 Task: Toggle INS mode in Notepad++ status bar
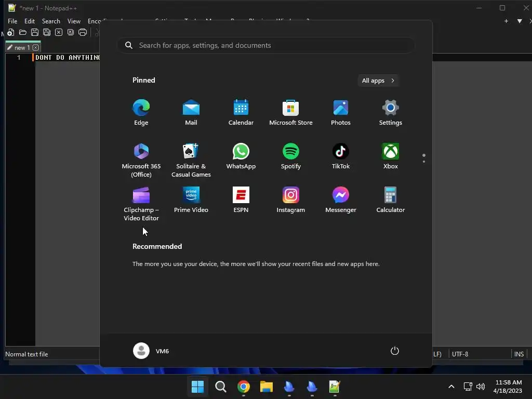click(519, 354)
